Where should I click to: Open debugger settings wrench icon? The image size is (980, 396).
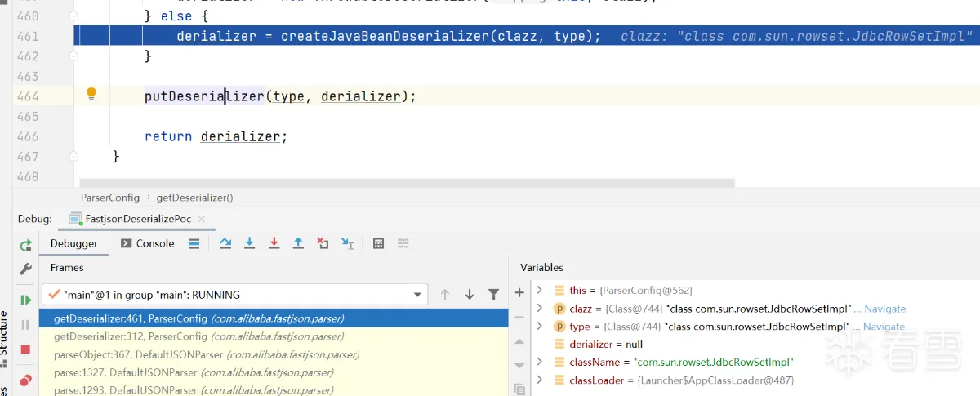point(25,269)
